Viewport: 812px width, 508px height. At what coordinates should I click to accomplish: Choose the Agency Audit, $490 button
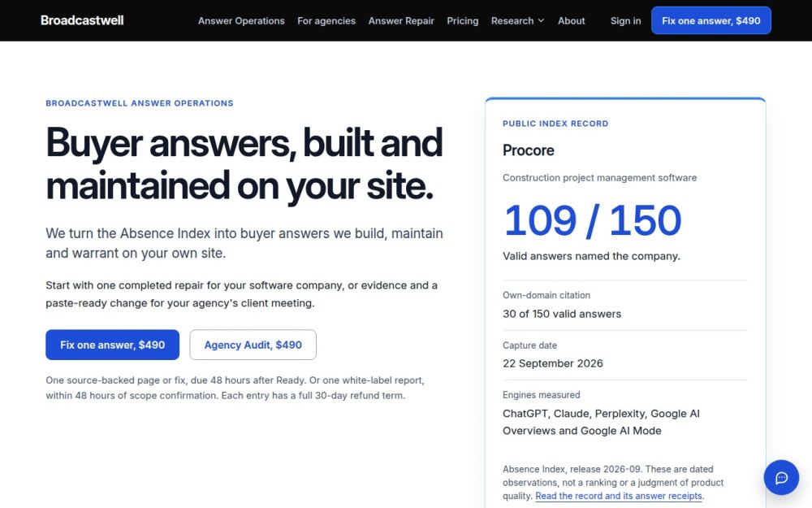click(x=253, y=345)
